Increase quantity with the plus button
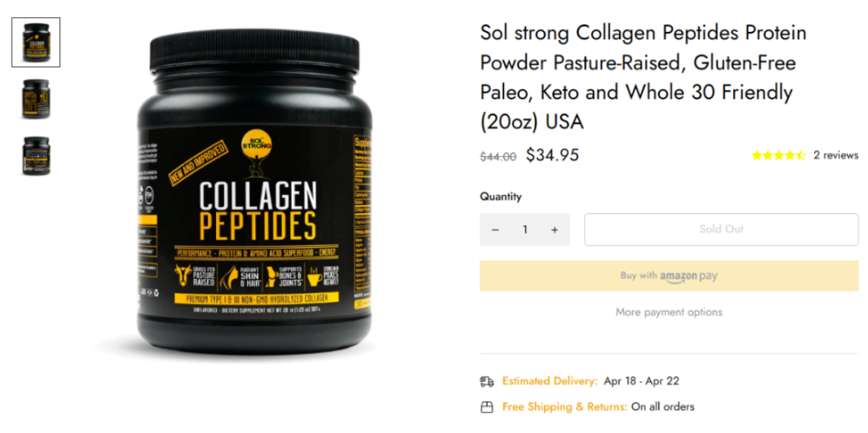The image size is (868, 433). (554, 230)
